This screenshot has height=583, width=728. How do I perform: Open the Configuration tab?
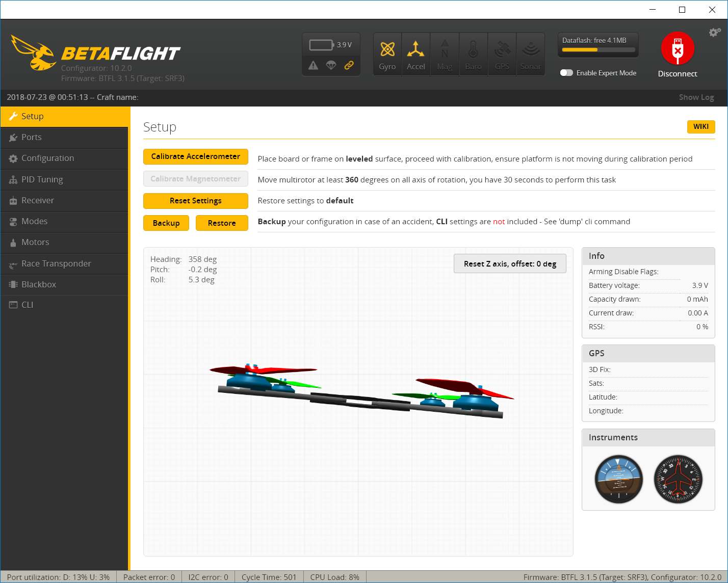[64, 158]
